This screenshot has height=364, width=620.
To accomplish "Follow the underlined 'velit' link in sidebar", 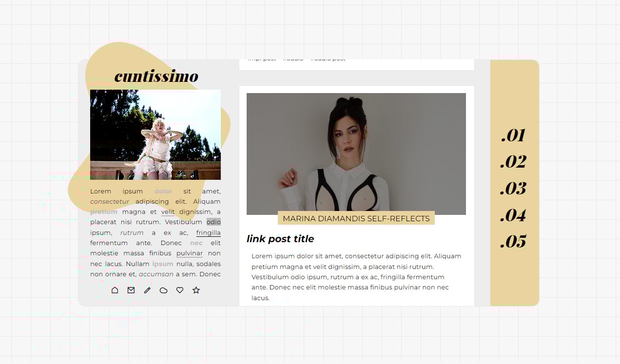I will click(168, 212).
